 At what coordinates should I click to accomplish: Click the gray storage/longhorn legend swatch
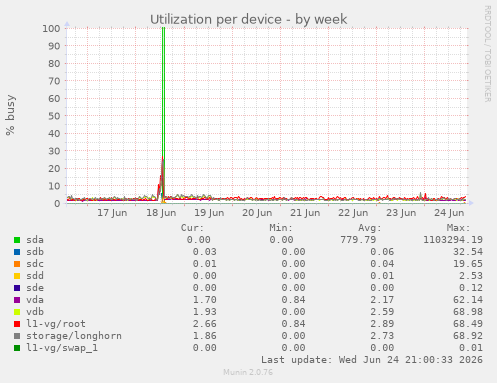point(17,336)
